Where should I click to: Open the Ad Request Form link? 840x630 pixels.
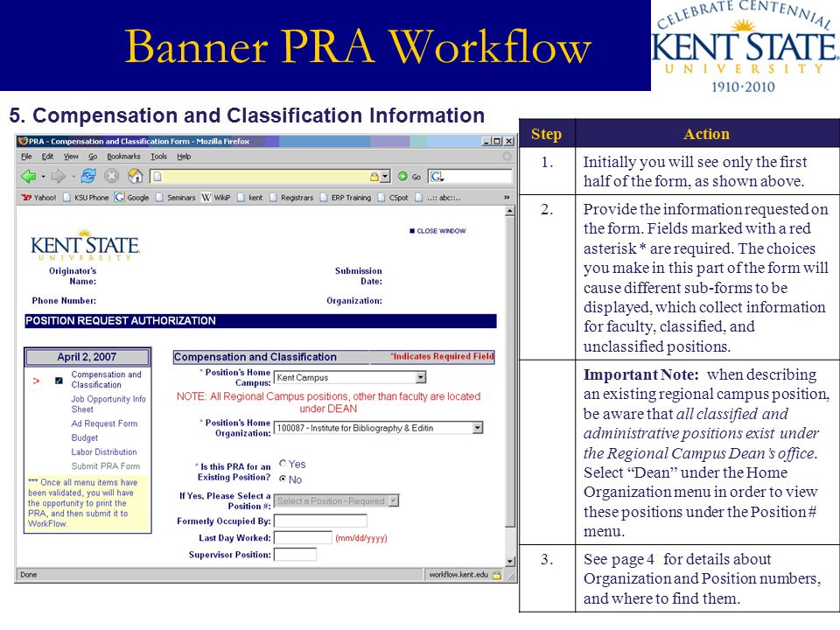(104, 423)
